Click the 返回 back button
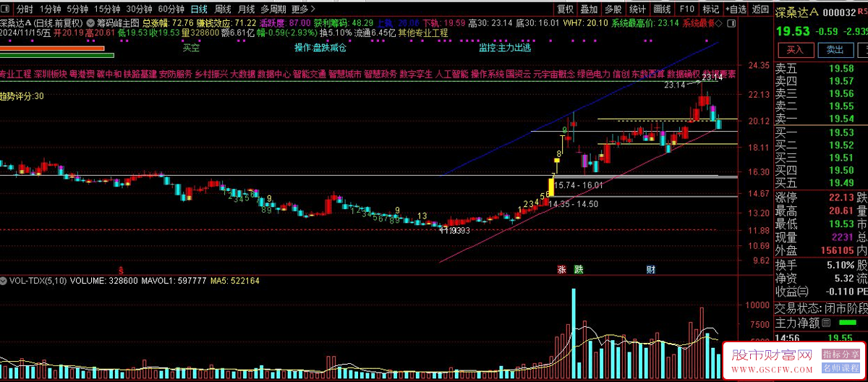Viewport: 868px width, 382px height. pyautogui.click(x=759, y=9)
